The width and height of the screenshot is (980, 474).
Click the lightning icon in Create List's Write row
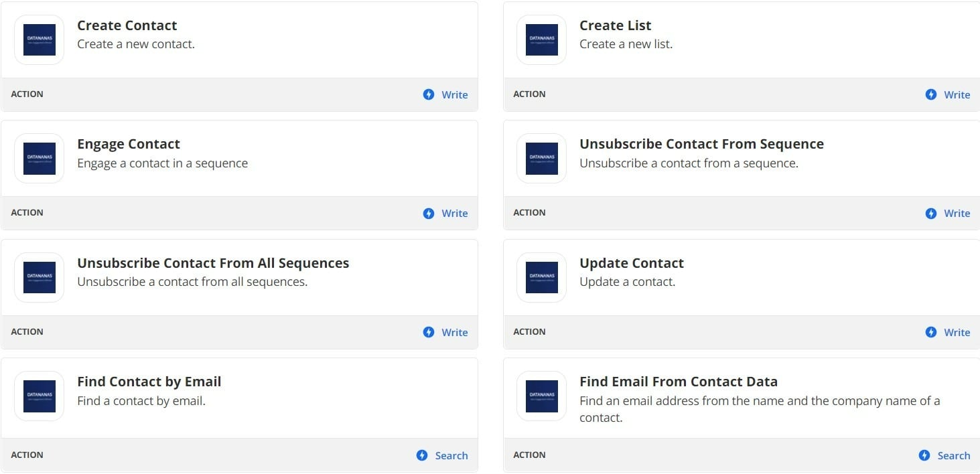pyautogui.click(x=931, y=94)
